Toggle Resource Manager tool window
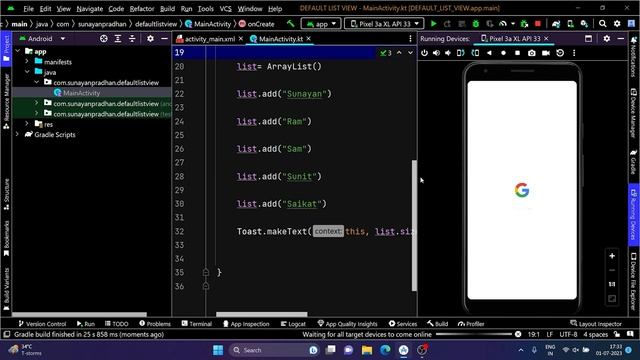Screen dimensions: 640x360 [6, 102]
